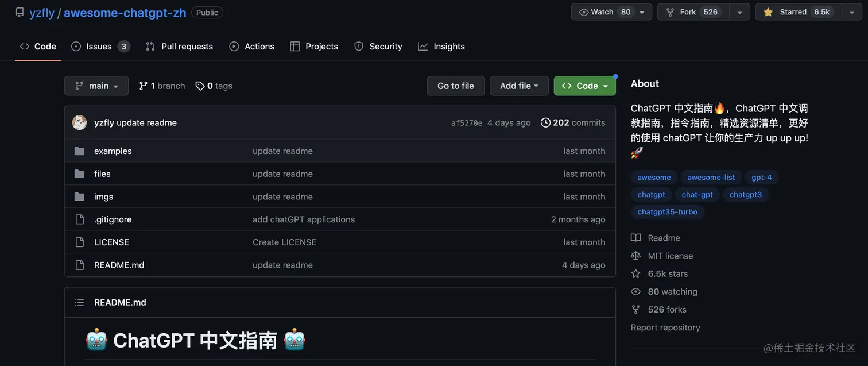The image size is (868, 366).
Task: Select the chatgpt topic tag
Action: (651, 195)
